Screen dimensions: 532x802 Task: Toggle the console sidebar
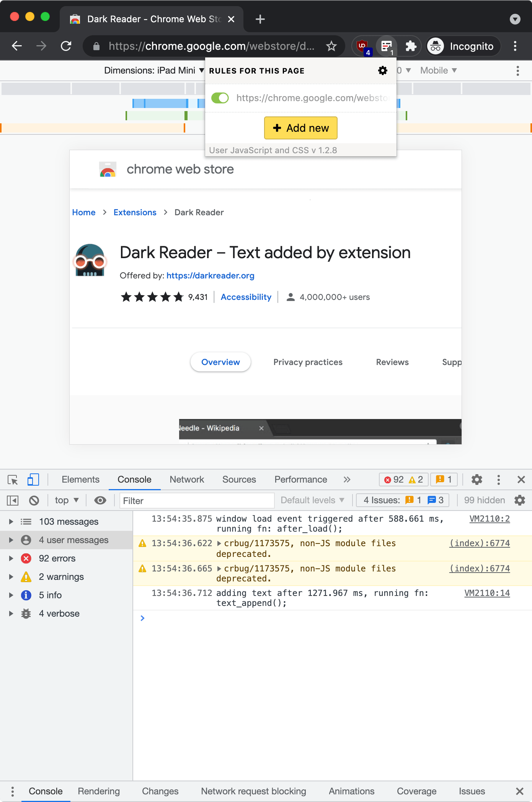(x=13, y=501)
